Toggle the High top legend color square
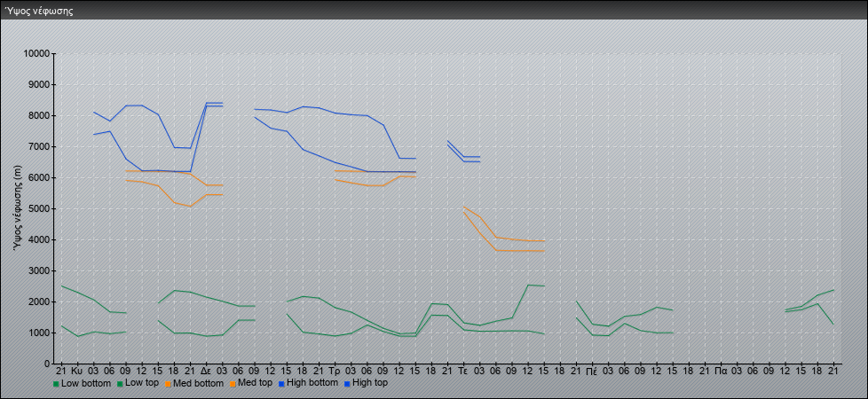Screen dimensions: 868x399 click(x=346, y=384)
